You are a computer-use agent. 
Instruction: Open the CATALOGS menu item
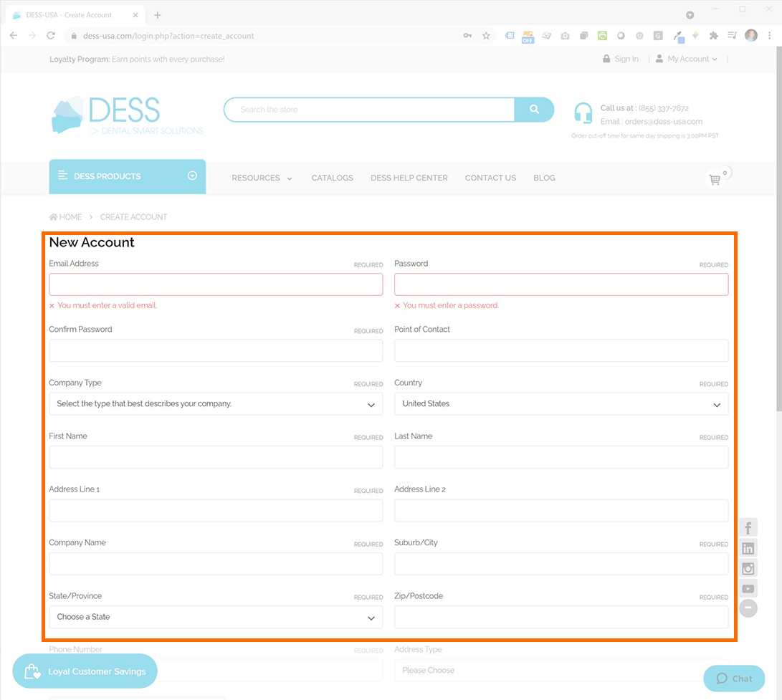coord(332,178)
